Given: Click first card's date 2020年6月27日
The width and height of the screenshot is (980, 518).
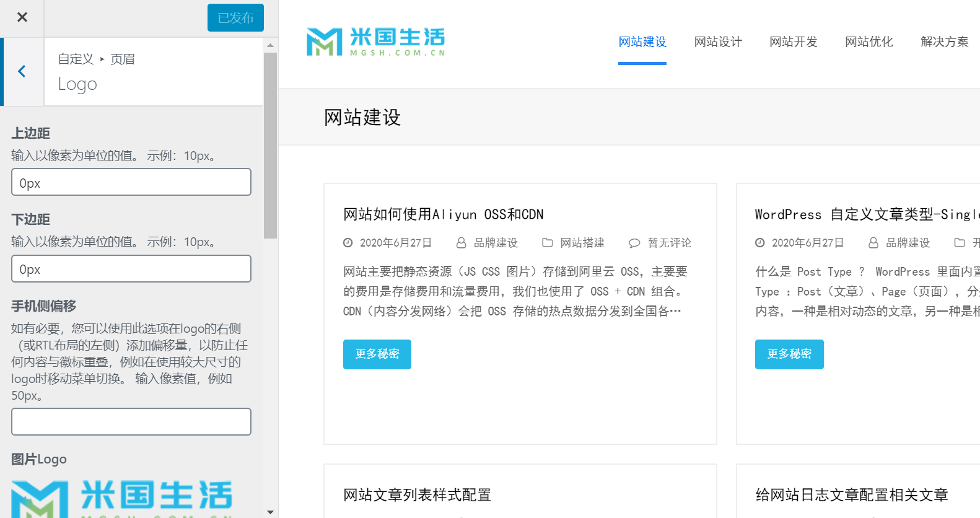Looking at the screenshot, I should click(x=396, y=243).
